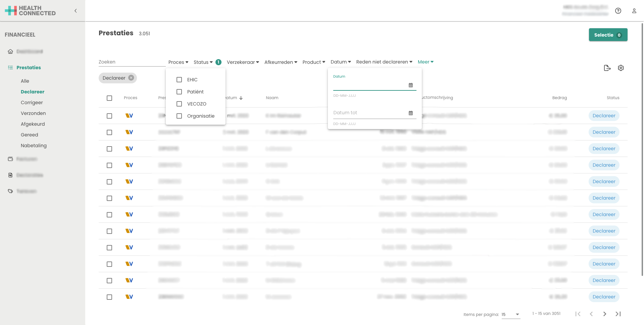Open Corrigeer in the sidebar menu
644x325 pixels.
[x=32, y=103]
